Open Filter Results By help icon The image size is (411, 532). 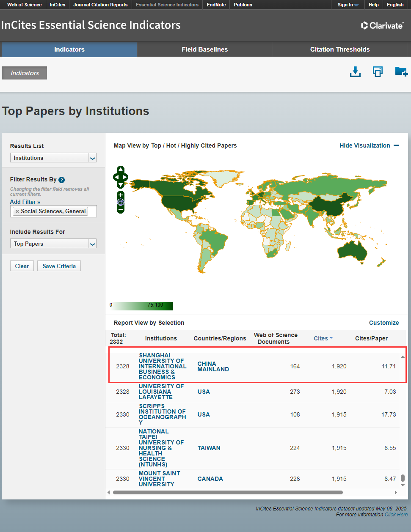[62, 180]
